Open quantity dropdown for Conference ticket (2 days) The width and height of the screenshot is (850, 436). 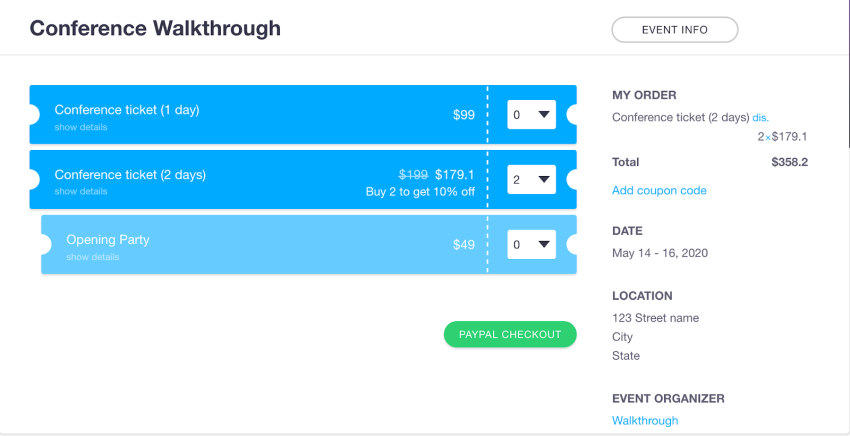pyautogui.click(x=531, y=180)
